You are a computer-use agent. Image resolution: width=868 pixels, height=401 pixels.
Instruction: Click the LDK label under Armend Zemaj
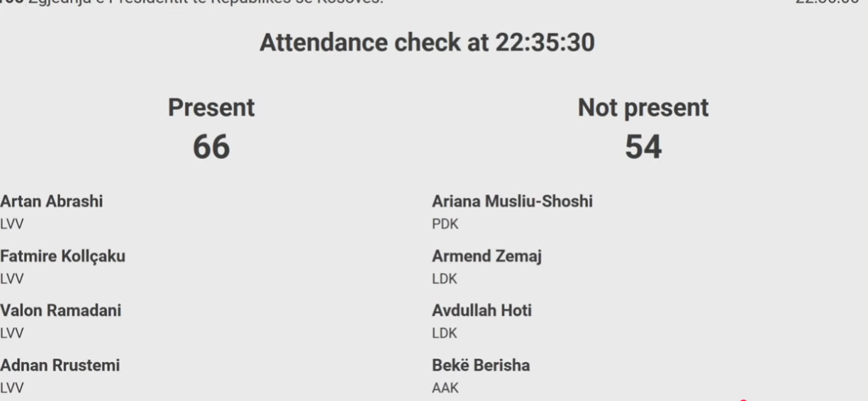[445, 279]
